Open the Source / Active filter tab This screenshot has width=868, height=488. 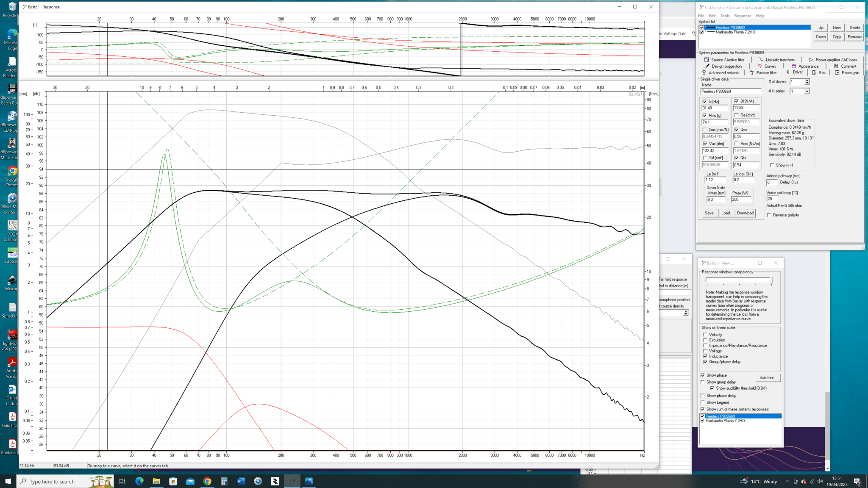(x=724, y=60)
